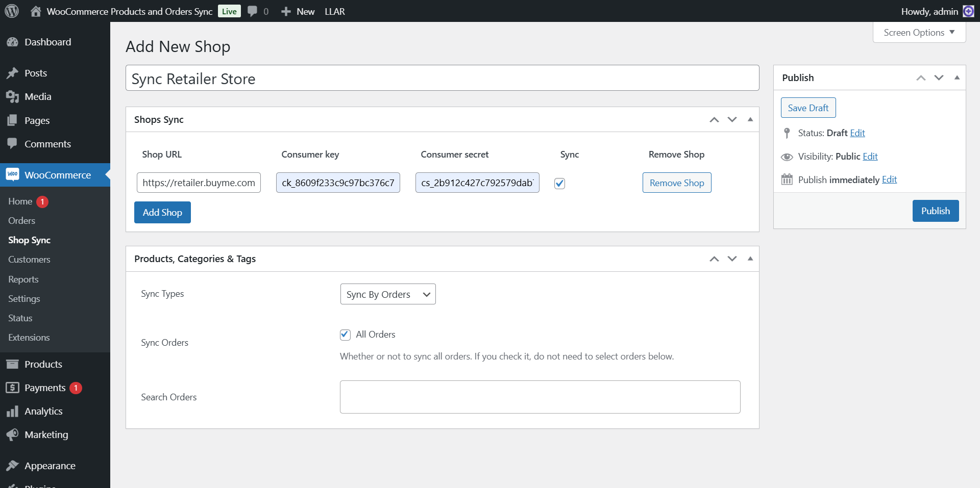Open Media via its sidebar icon
Screen dimensions: 980x488
tap(13, 96)
